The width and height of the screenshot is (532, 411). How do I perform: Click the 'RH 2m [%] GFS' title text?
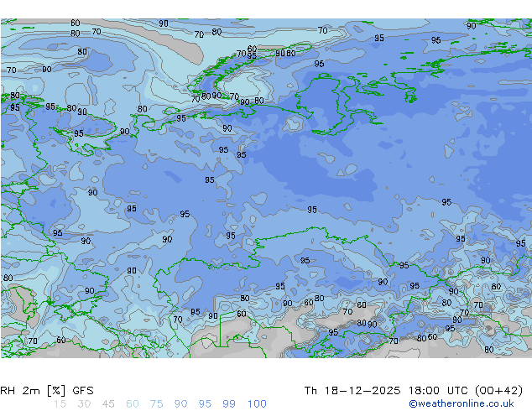(x=47, y=391)
